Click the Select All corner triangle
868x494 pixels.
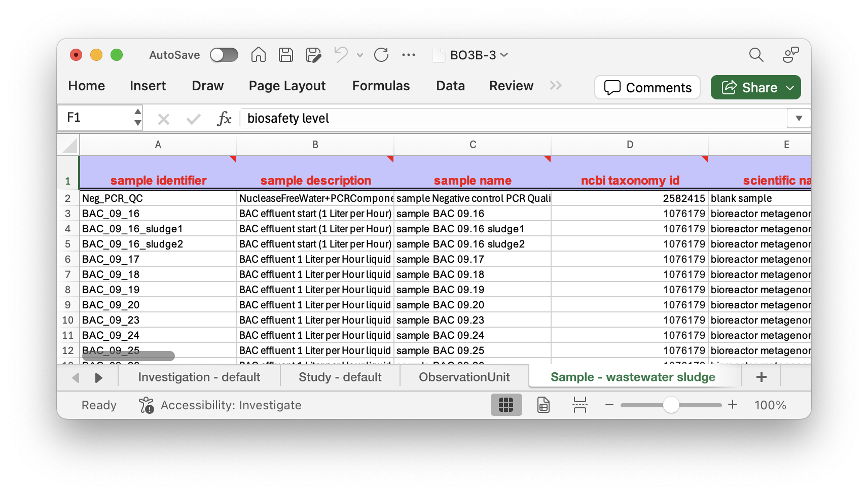tap(69, 145)
